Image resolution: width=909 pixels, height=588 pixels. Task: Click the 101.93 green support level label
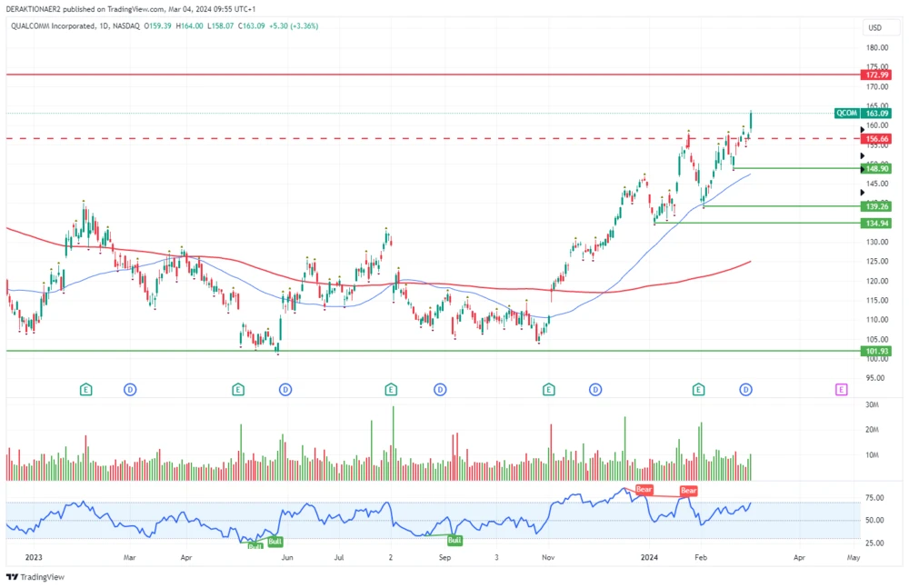click(875, 350)
